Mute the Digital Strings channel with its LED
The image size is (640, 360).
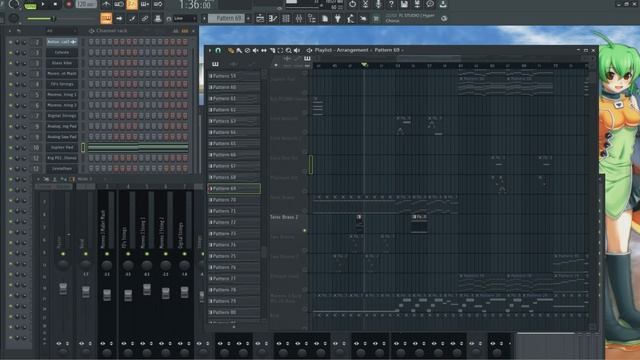[x=11, y=116]
